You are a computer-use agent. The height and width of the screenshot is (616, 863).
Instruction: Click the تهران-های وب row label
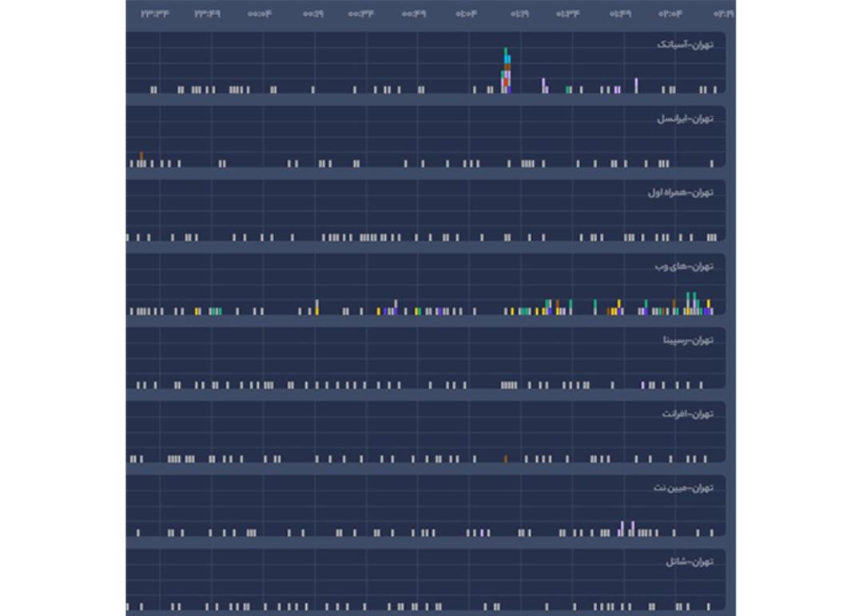pyautogui.click(x=684, y=266)
